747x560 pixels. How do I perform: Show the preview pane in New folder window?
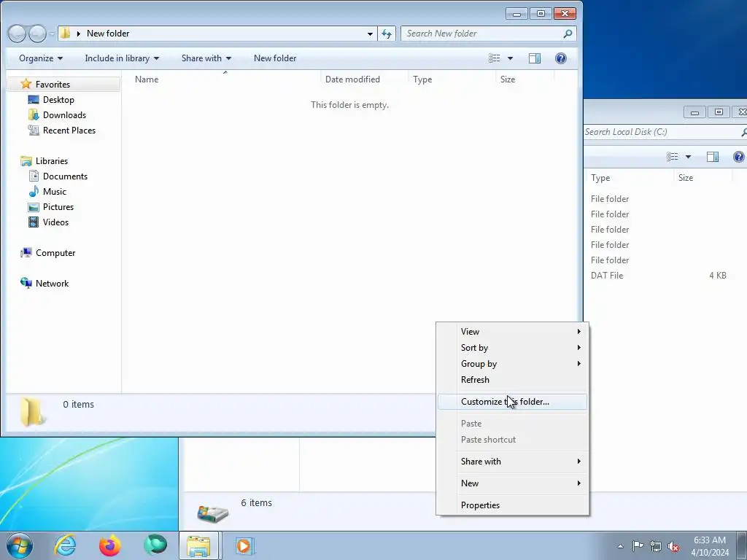tap(535, 58)
